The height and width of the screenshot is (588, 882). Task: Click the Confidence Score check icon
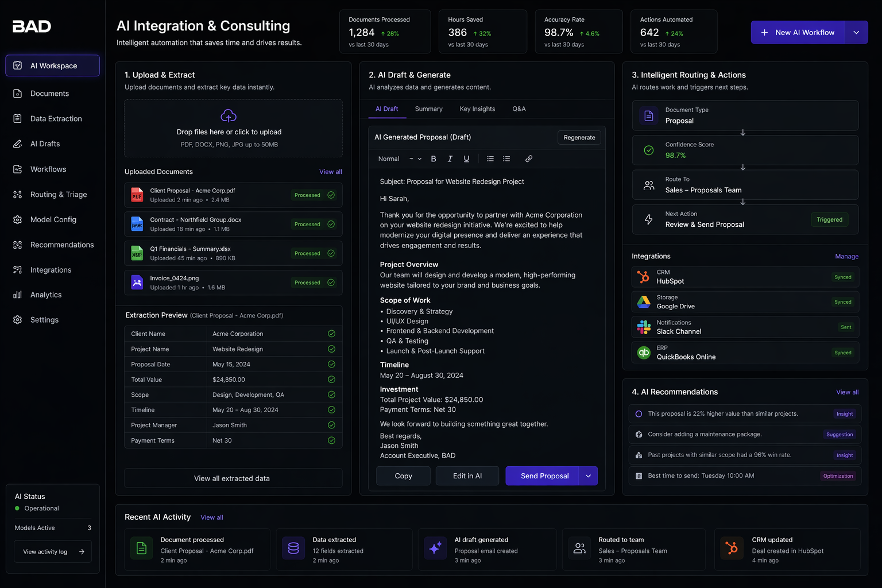(x=649, y=150)
